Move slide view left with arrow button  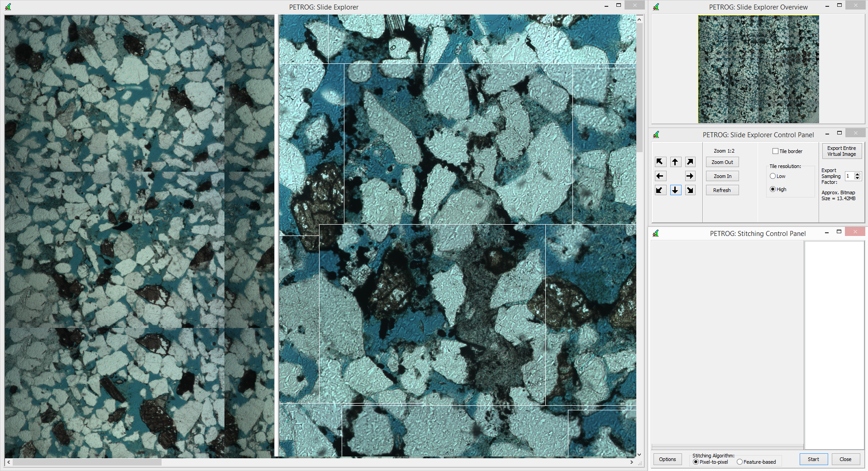660,176
